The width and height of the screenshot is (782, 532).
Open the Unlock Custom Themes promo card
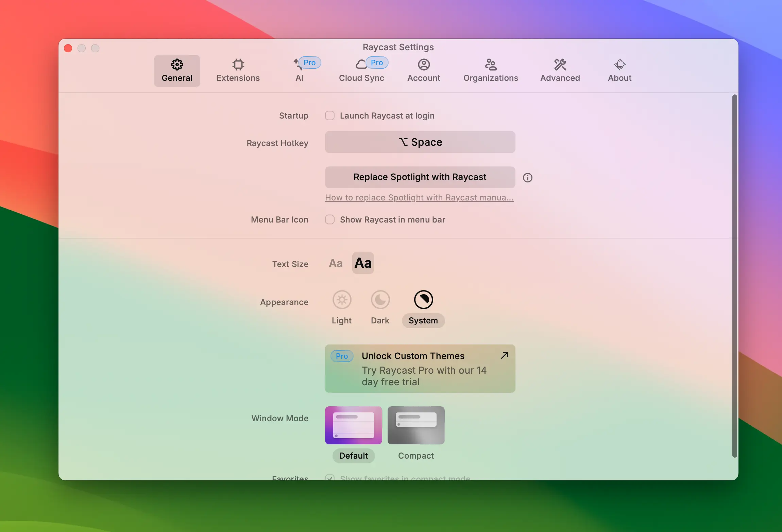pos(420,369)
